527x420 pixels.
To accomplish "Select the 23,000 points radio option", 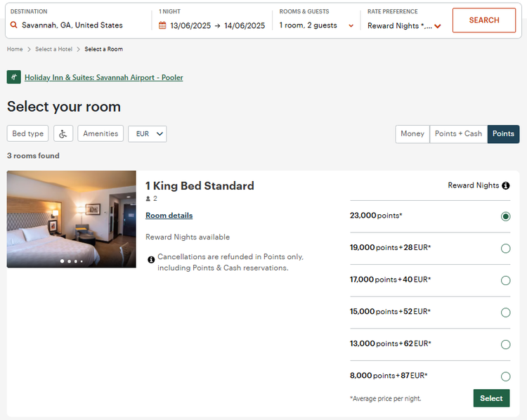I will tap(505, 216).
